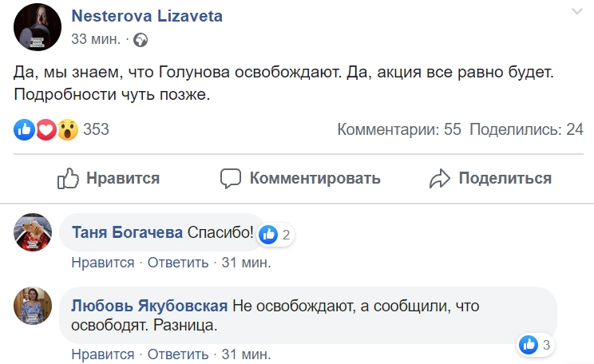The height and width of the screenshot is (364, 594).
Task: Like the post with Нравится button
Action: coord(109,178)
